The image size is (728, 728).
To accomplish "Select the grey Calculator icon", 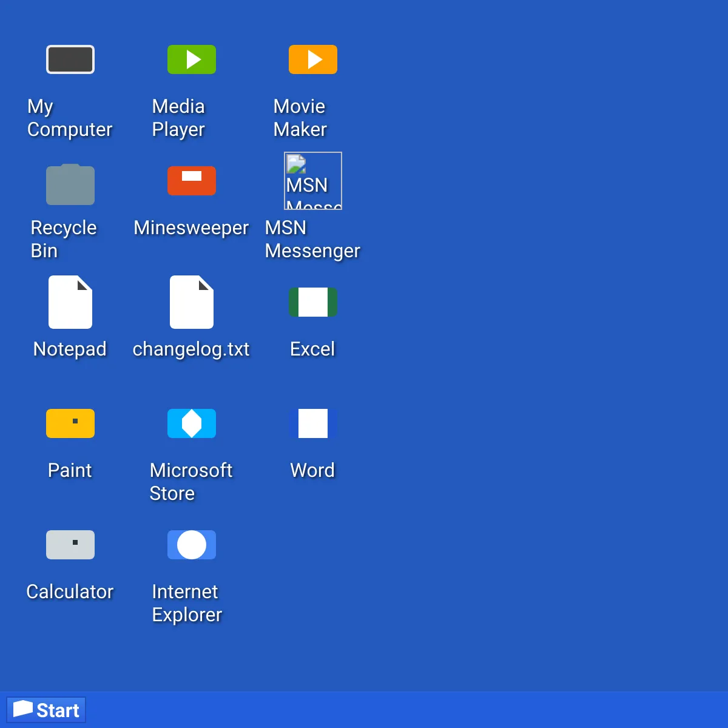I will pyautogui.click(x=70, y=545).
